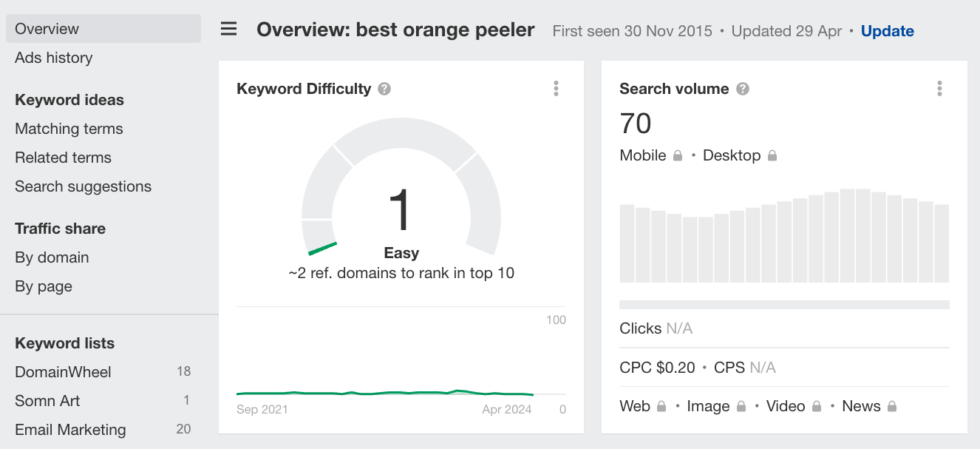Switch to the Ads history section
The image size is (980, 449).
[53, 58]
